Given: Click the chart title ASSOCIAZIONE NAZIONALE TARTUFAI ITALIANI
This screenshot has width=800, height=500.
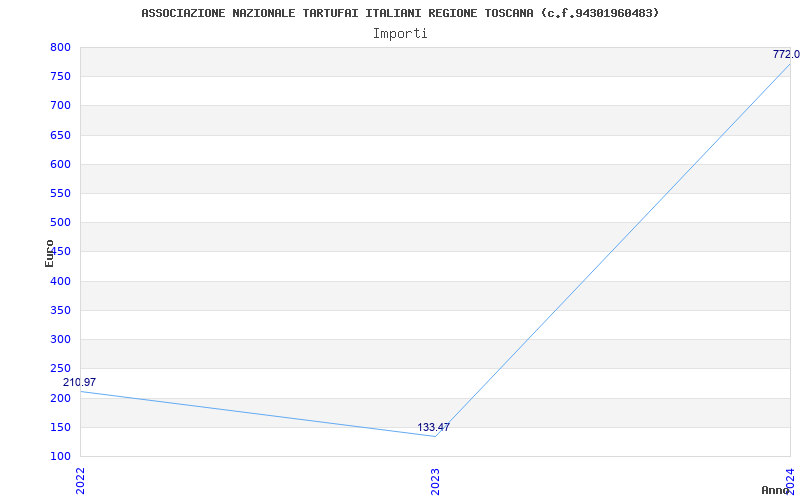Looking at the screenshot, I should point(400,13).
